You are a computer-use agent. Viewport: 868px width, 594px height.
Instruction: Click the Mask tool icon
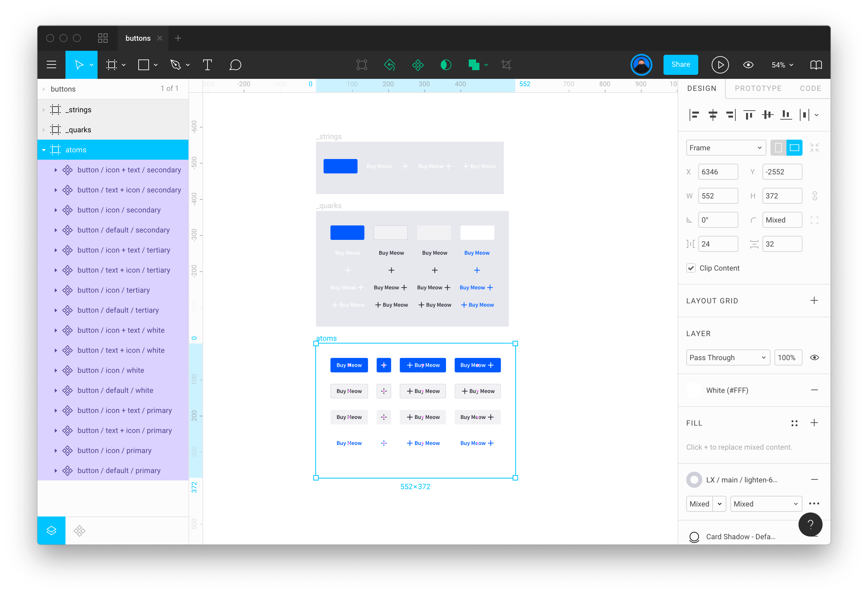coord(446,65)
